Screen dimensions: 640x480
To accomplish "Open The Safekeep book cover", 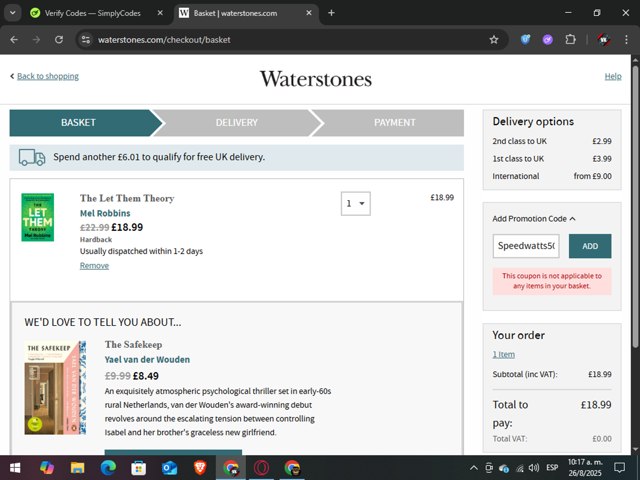I will tap(55, 388).
